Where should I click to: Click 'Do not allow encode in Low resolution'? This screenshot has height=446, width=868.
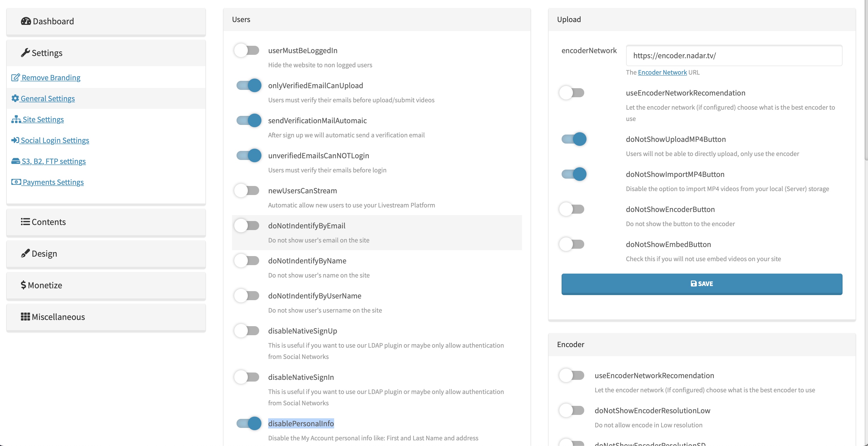pos(648,425)
